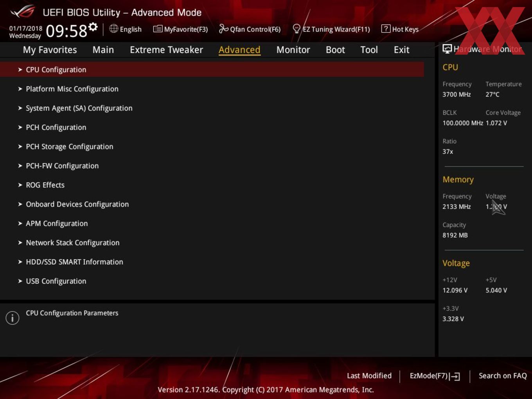Click CPU Configuration Parameters help text

click(x=72, y=313)
